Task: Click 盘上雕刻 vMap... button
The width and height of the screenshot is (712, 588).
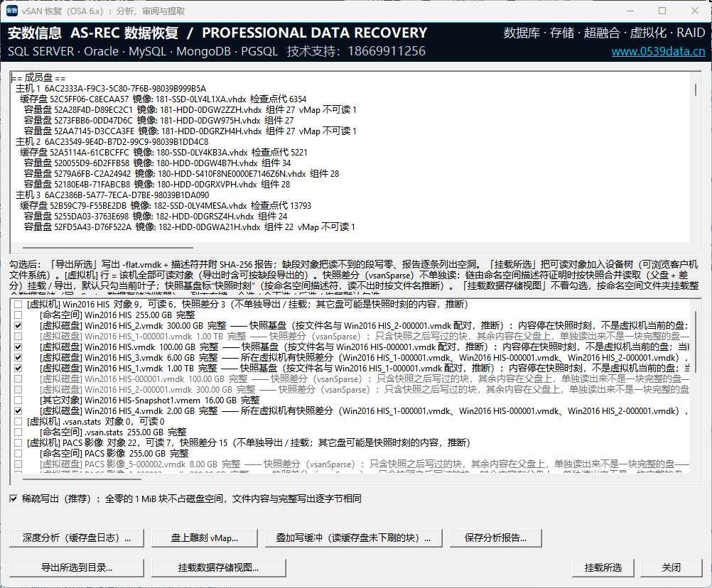Action: tap(205, 538)
